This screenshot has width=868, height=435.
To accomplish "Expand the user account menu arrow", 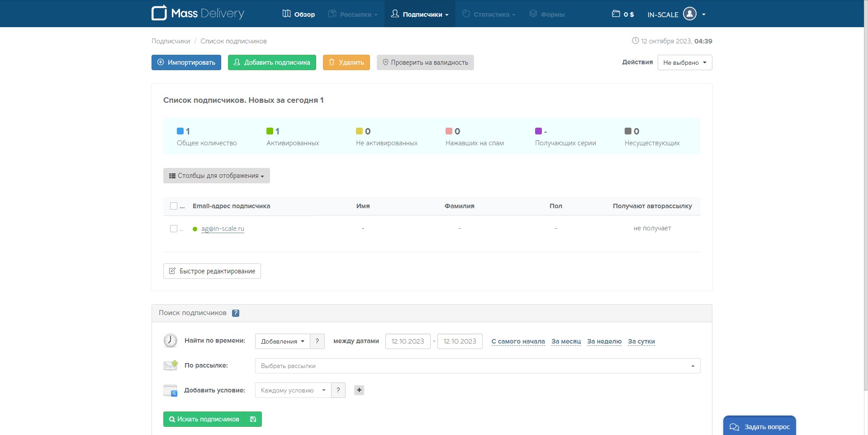I will pyautogui.click(x=704, y=14).
